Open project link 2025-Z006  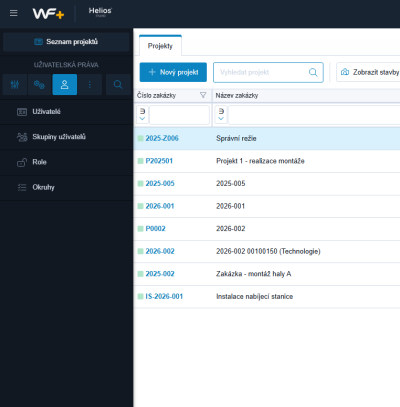click(162, 138)
